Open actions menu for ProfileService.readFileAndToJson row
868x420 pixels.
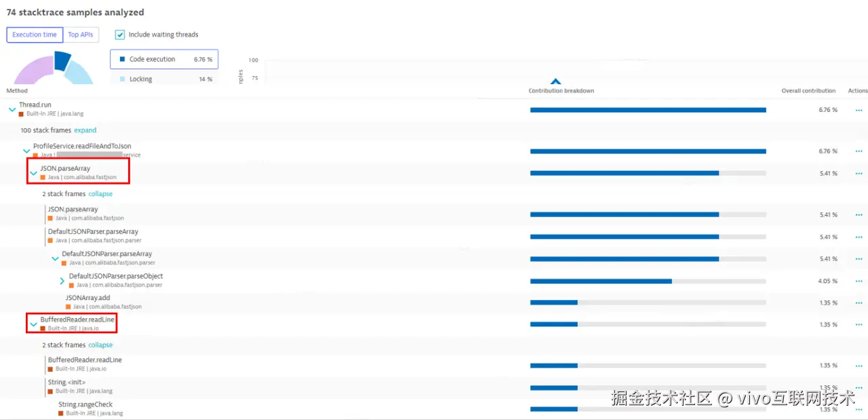(859, 151)
